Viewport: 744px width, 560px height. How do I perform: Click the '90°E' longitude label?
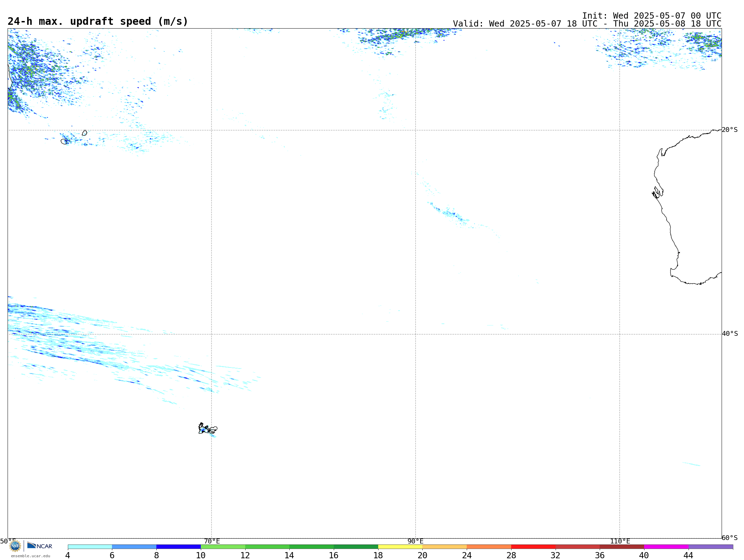[415, 541]
